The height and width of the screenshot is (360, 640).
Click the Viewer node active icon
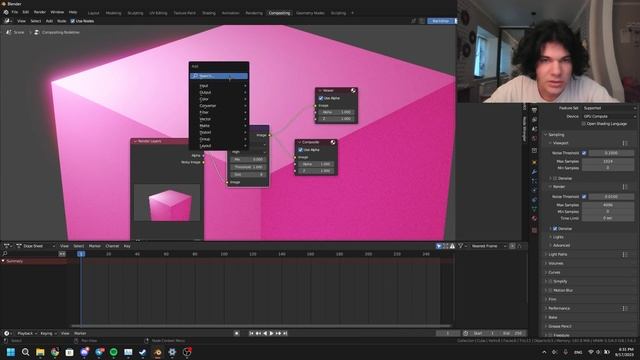(x=353, y=91)
